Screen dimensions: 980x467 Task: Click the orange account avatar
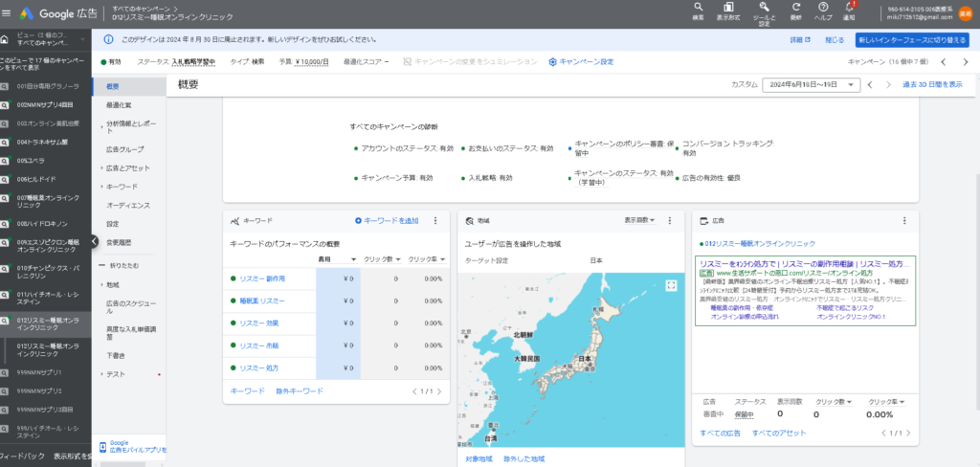coord(965,12)
